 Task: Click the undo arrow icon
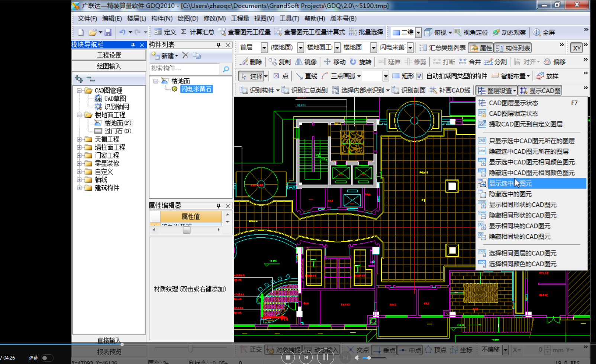[122, 32]
